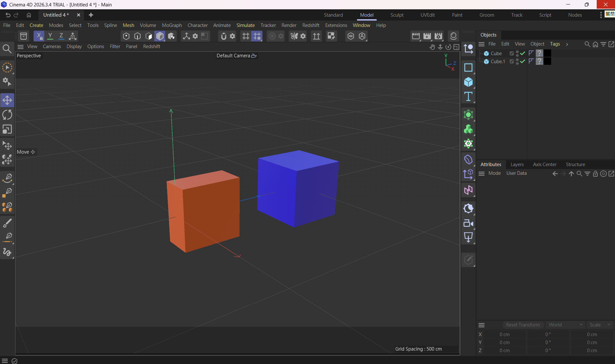Click the black material tag on Cube.1
615x364 pixels.
pyautogui.click(x=547, y=61)
